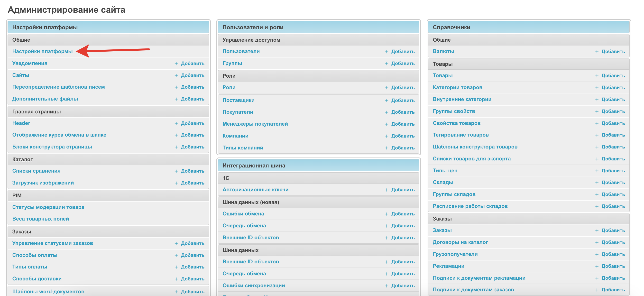
Task: Click the plus icon next to Рекламации
Action: tap(597, 266)
